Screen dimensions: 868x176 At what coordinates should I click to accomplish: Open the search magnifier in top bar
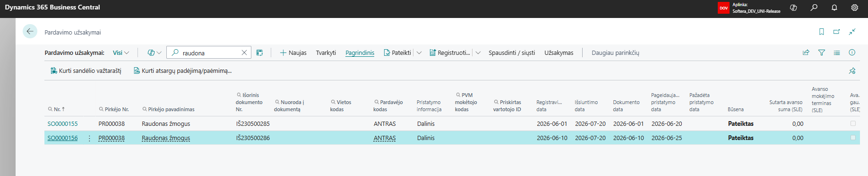pos(814,8)
